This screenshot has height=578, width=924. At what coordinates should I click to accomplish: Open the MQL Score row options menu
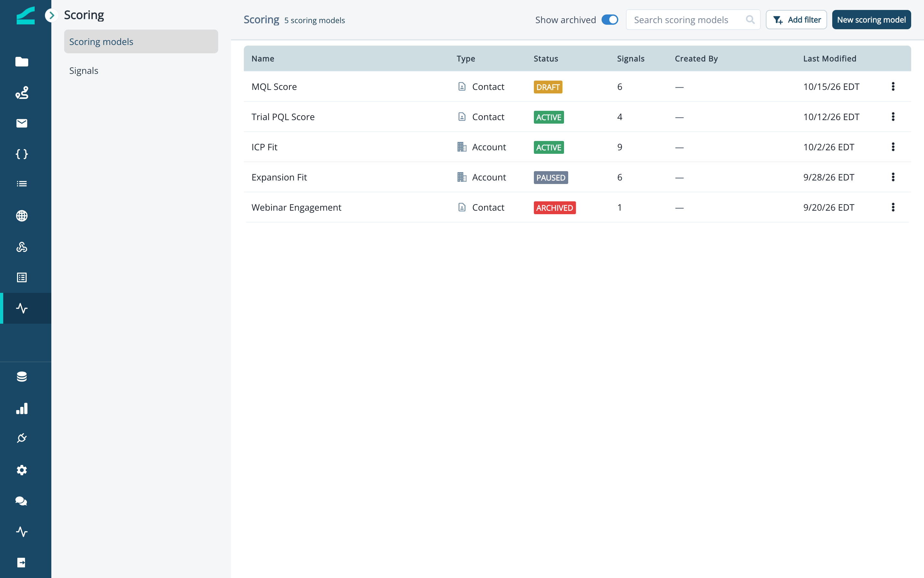(x=893, y=86)
